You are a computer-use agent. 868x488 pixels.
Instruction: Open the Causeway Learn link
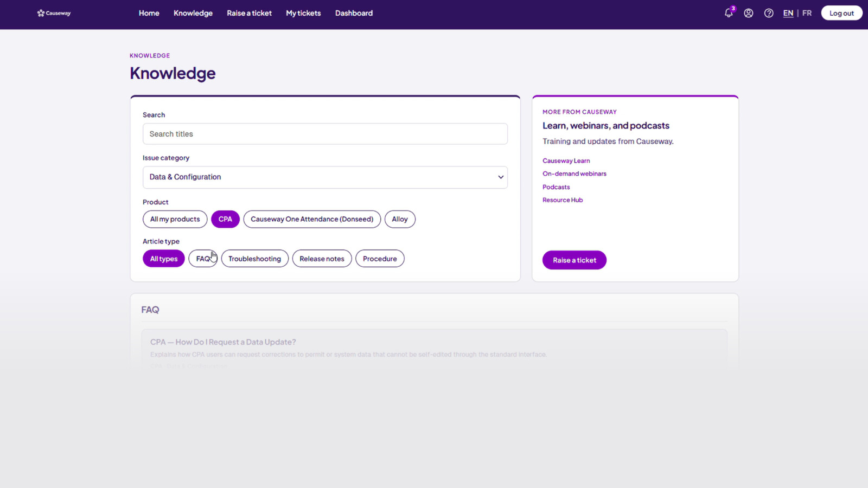coord(566,160)
